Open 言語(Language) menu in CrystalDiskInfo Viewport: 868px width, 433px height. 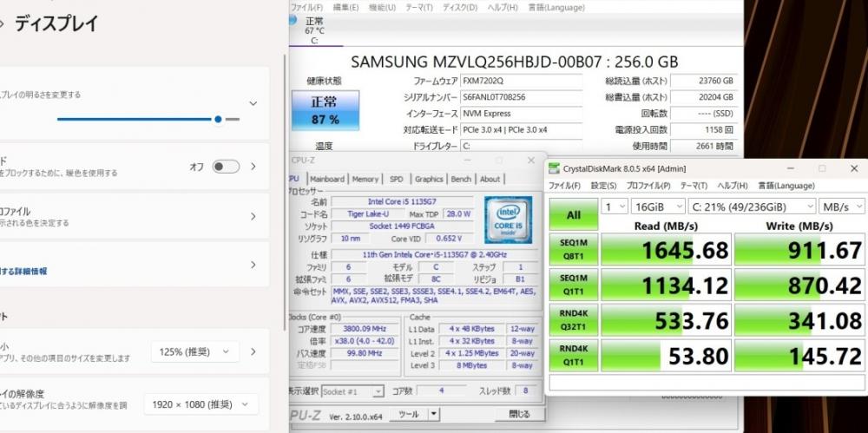(x=556, y=8)
